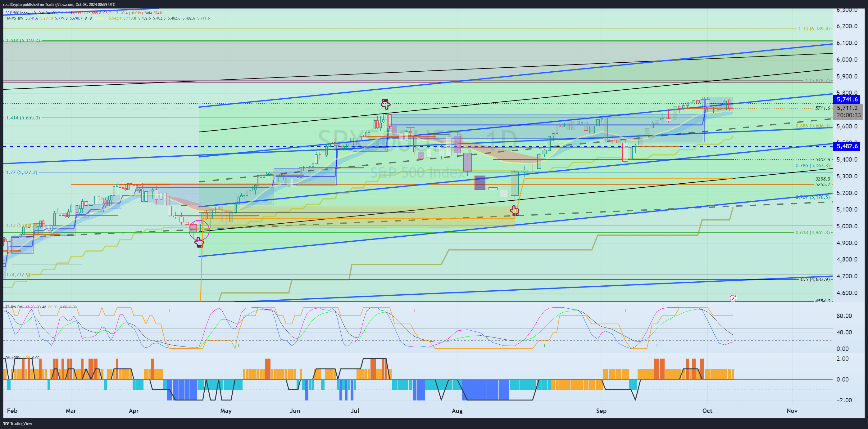Select the DMI+OBV indicator legend
Viewport: 868px width, 429px height.
tap(13, 358)
